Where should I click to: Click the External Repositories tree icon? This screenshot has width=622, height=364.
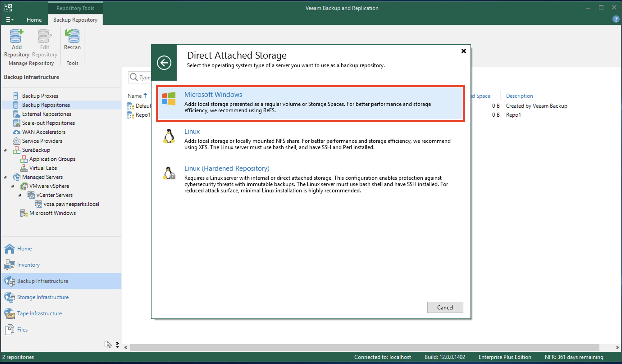pyautogui.click(x=16, y=114)
